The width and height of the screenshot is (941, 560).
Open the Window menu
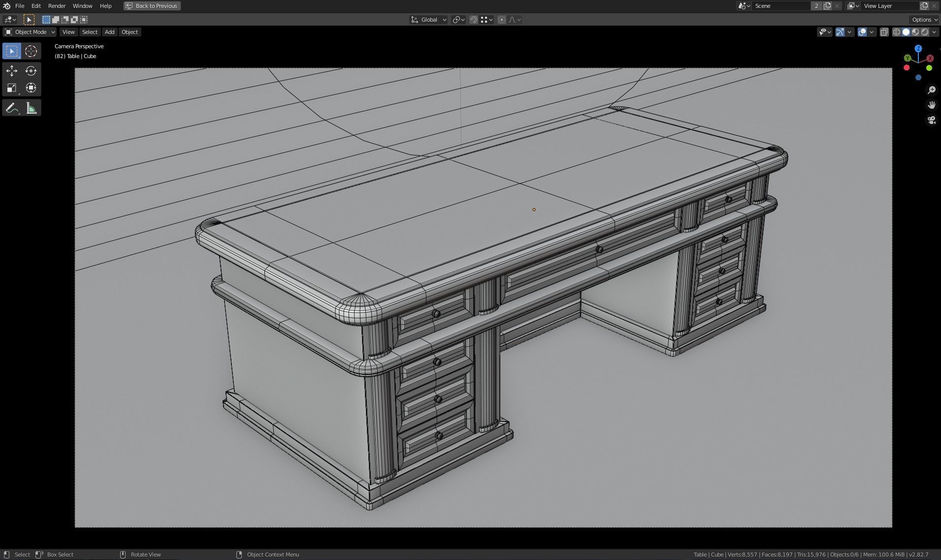pos(82,6)
